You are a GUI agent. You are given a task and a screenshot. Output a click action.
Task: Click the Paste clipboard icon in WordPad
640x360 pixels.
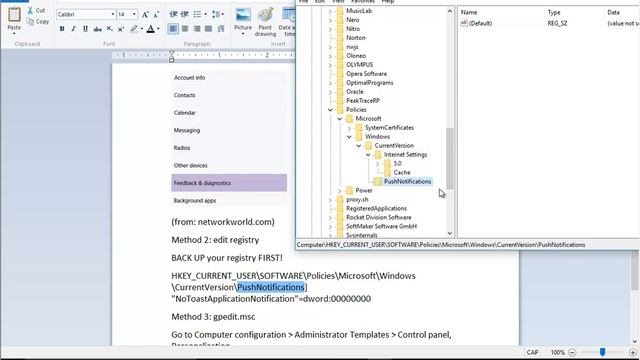(14, 15)
